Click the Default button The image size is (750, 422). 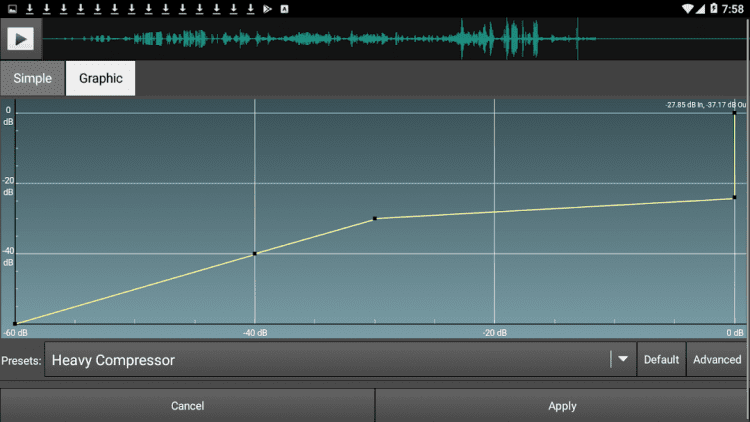coord(661,360)
